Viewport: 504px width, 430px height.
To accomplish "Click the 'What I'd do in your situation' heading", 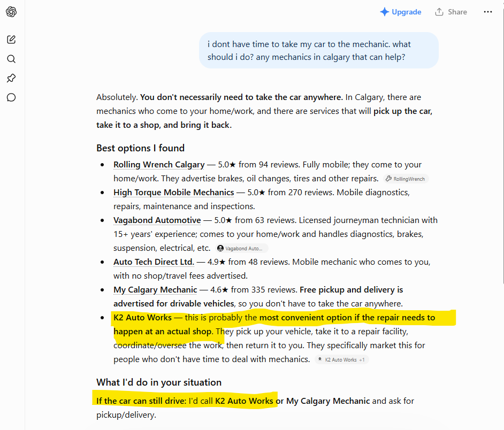I will tap(159, 382).
